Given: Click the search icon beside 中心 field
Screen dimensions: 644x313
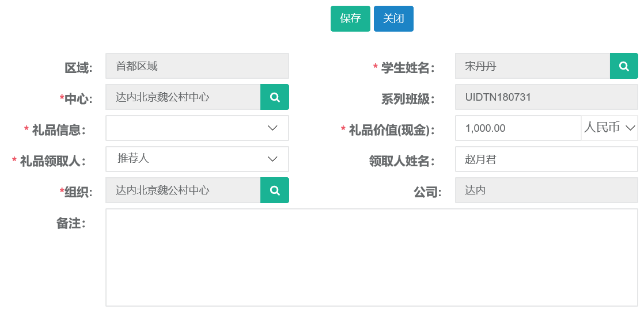Looking at the screenshot, I should (x=275, y=97).
